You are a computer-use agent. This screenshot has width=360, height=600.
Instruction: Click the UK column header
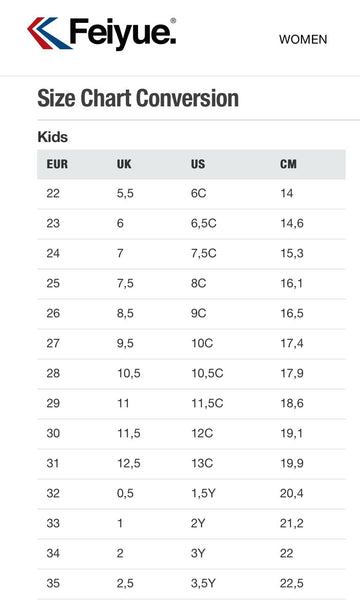pos(124,164)
